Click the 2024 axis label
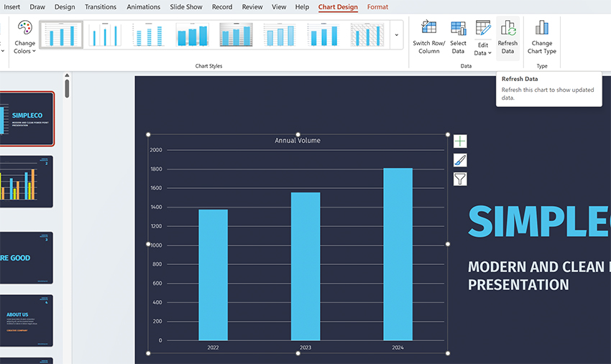Image resolution: width=611 pixels, height=364 pixels. pyautogui.click(x=398, y=347)
